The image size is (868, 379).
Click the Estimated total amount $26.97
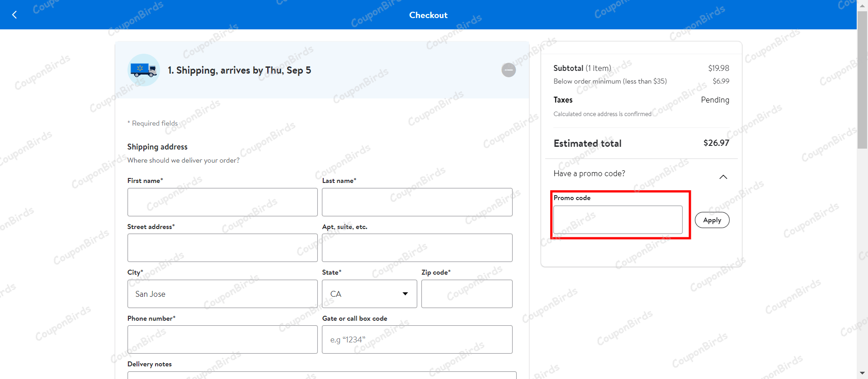716,143
